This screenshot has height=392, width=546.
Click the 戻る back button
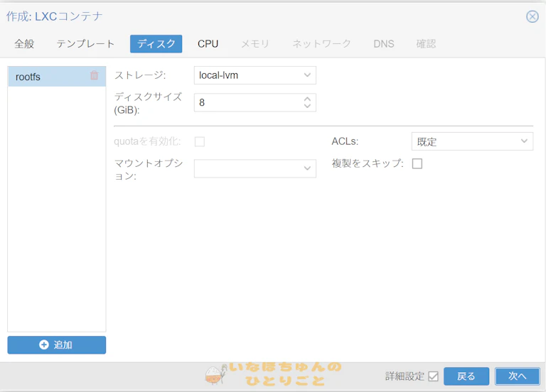(466, 376)
